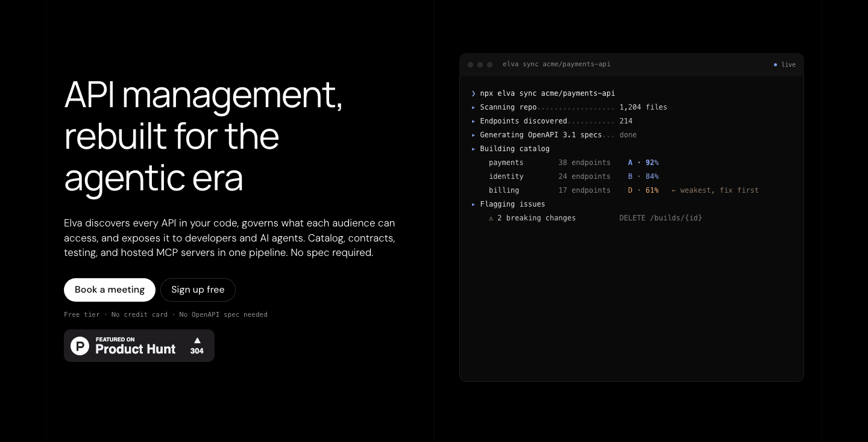Click the "Free tier · No credit card" note

coord(166,314)
